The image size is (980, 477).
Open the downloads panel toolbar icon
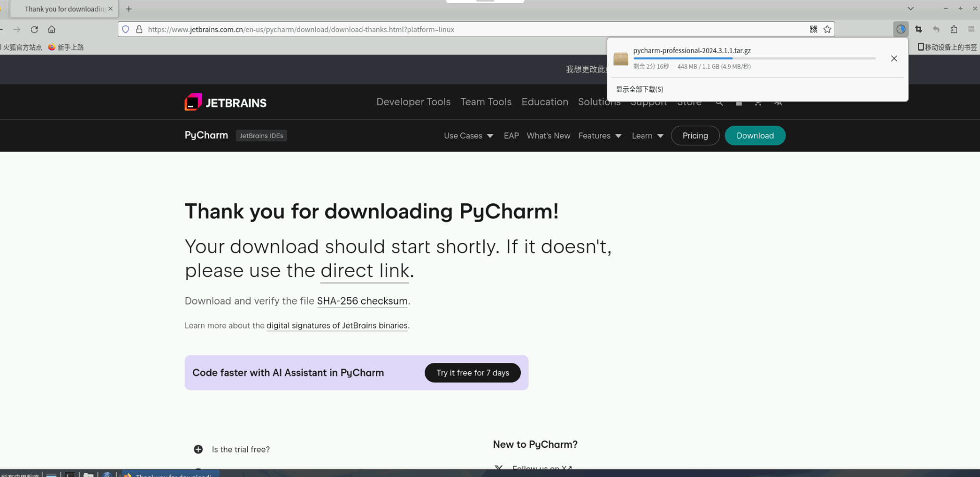coord(901,30)
